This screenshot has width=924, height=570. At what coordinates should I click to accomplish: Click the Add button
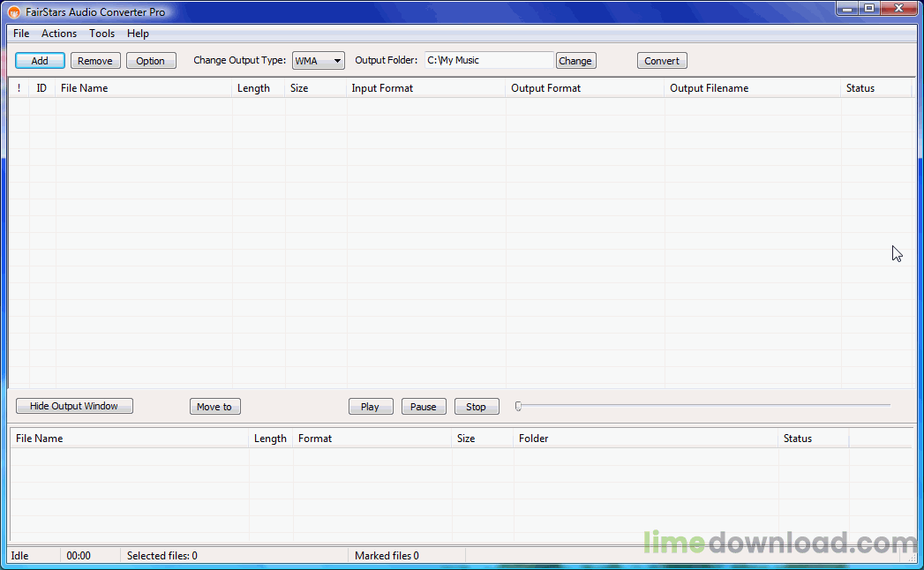coord(40,61)
